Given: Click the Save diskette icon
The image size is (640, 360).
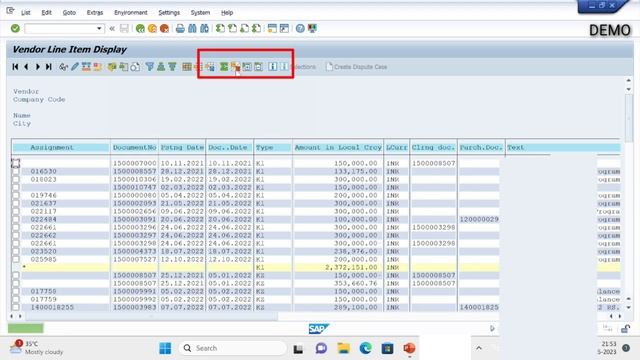Looking at the screenshot, I should point(124,28).
